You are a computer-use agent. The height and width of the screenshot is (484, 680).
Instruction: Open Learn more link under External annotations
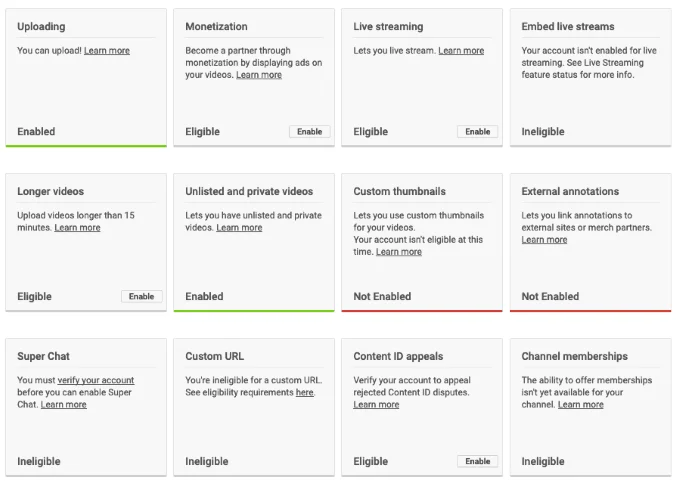(545, 240)
